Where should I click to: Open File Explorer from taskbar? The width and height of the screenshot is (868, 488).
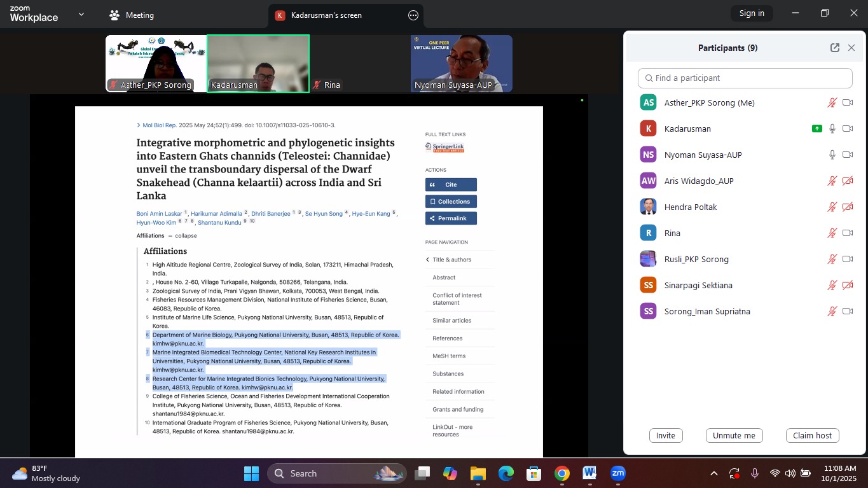[478, 473]
